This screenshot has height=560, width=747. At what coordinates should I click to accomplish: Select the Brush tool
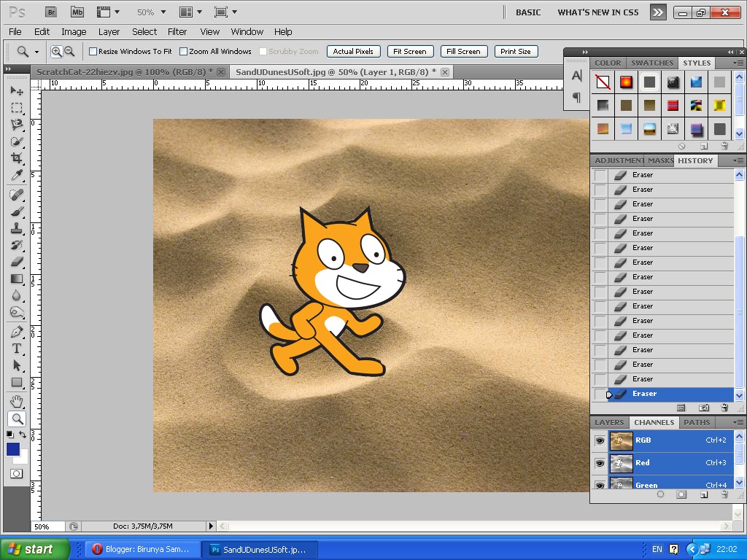pyautogui.click(x=17, y=211)
